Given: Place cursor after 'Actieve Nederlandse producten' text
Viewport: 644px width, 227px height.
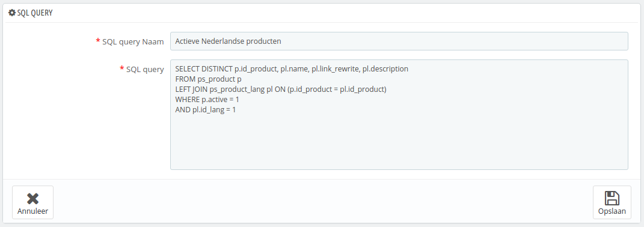Looking at the screenshot, I should (282, 41).
